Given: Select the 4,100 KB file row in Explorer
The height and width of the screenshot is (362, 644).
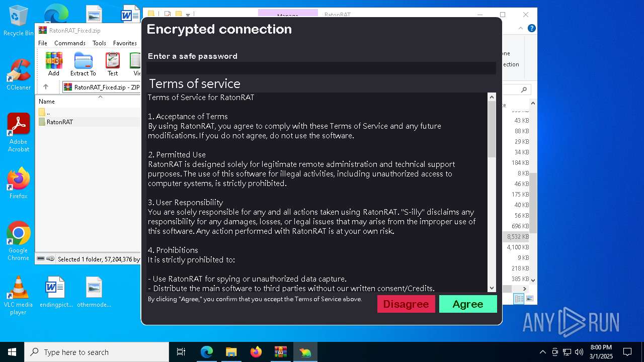Looking at the screenshot, I should pos(517,247).
